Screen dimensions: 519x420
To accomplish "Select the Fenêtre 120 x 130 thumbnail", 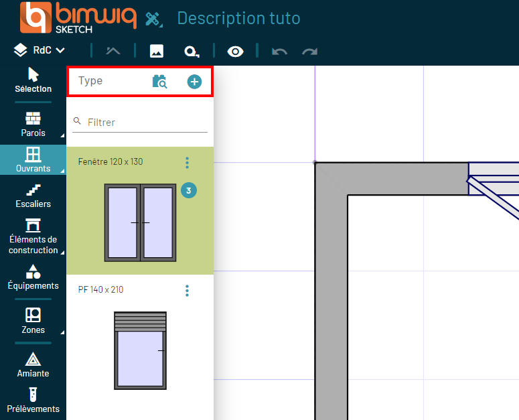I will [141, 223].
